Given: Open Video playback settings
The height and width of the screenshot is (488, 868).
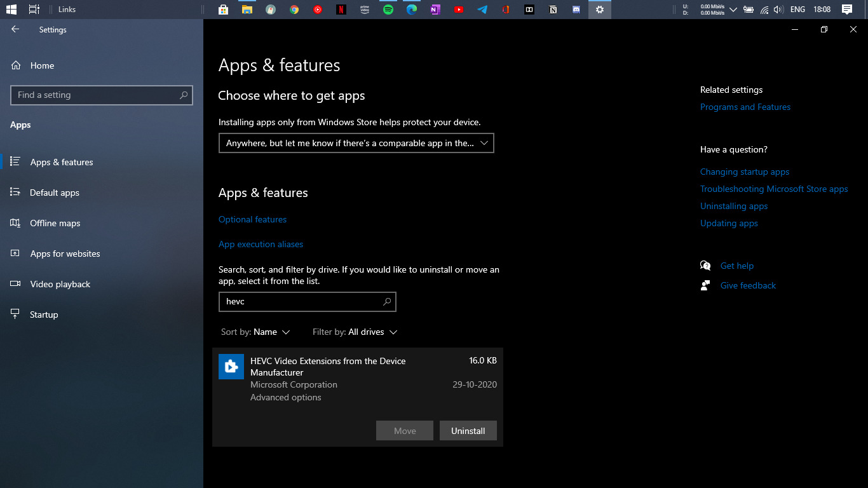Looking at the screenshot, I should click(60, 284).
